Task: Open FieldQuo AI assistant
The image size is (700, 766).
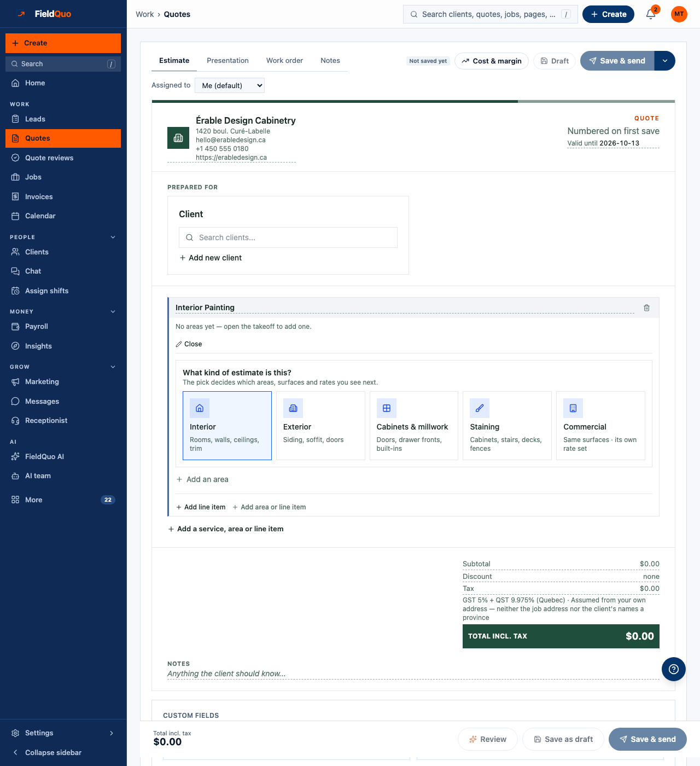Action: coord(63,457)
